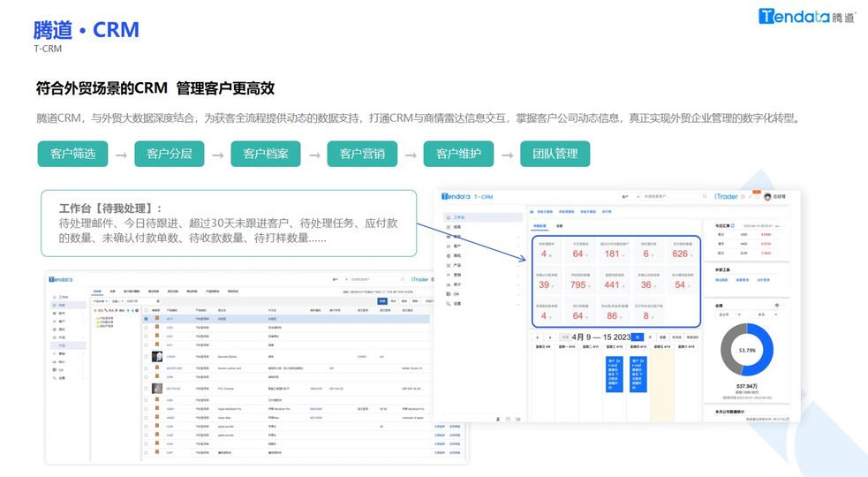Open the blue event on Thursday 4/13

638,374
